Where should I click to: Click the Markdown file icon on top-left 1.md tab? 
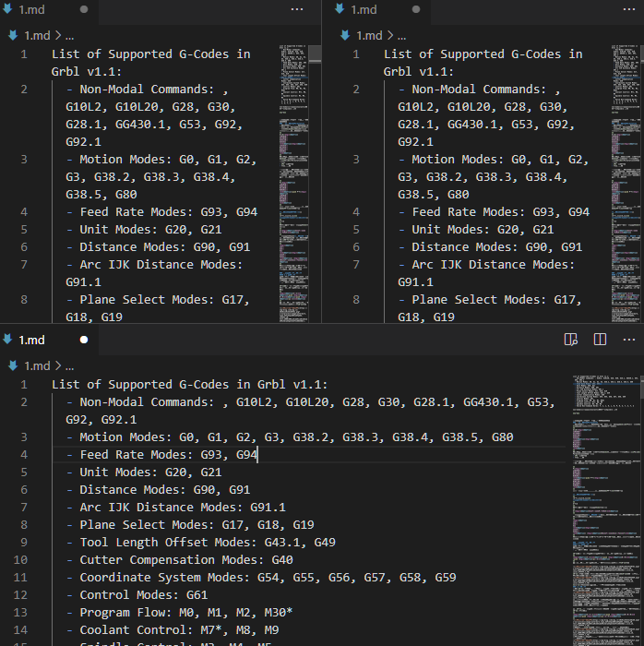[7, 9]
